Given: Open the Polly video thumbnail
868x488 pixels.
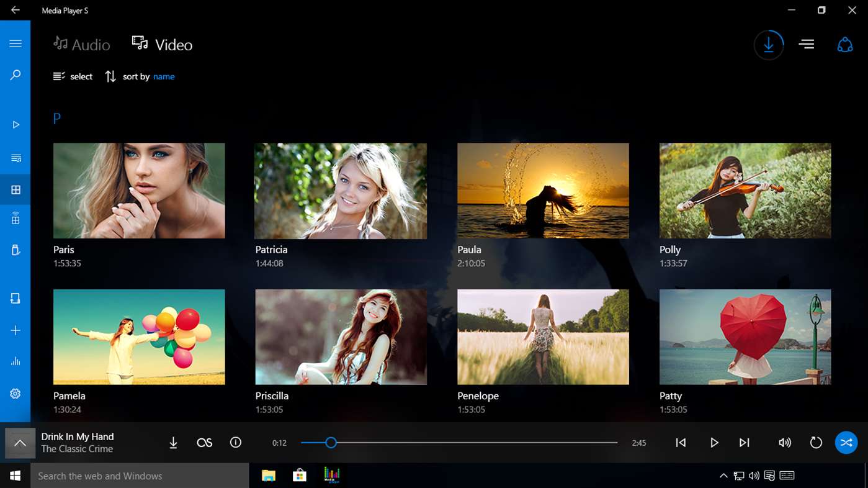Looking at the screenshot, I should (745, 191).
